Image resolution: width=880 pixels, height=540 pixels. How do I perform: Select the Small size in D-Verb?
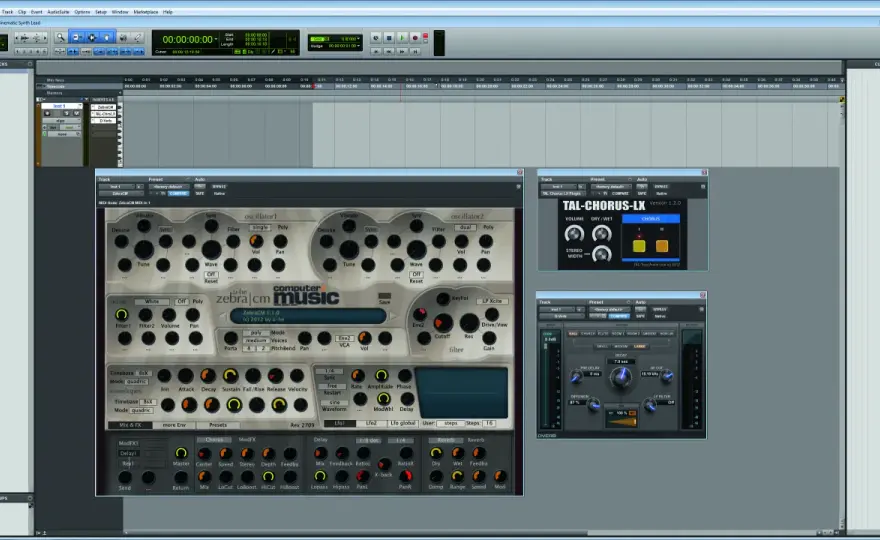coord(602,346)
